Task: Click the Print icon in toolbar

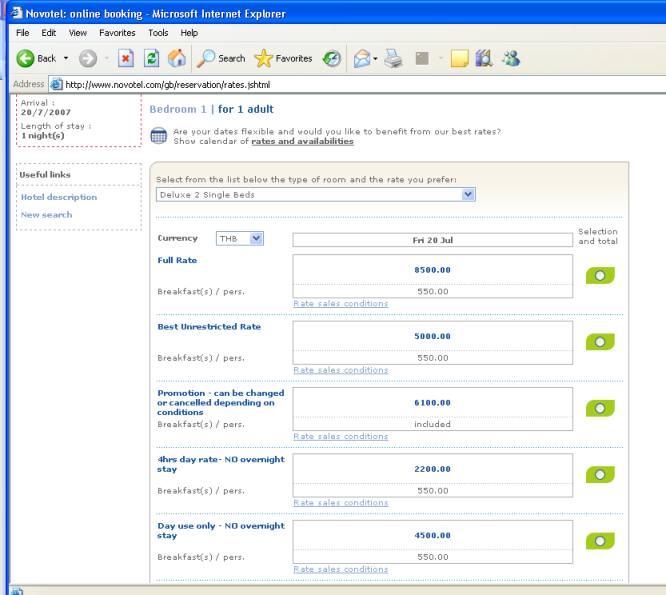Action: pos(394,58)
